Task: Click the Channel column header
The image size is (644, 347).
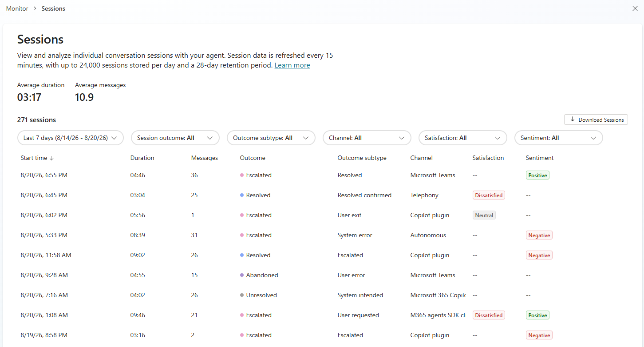Action: pos(422,158)
